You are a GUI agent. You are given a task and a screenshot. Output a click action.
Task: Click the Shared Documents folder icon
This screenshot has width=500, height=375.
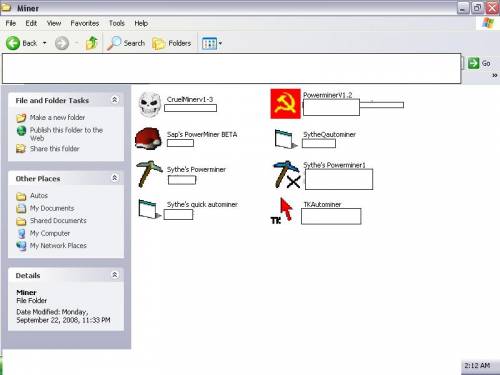(x=21, y=221)
